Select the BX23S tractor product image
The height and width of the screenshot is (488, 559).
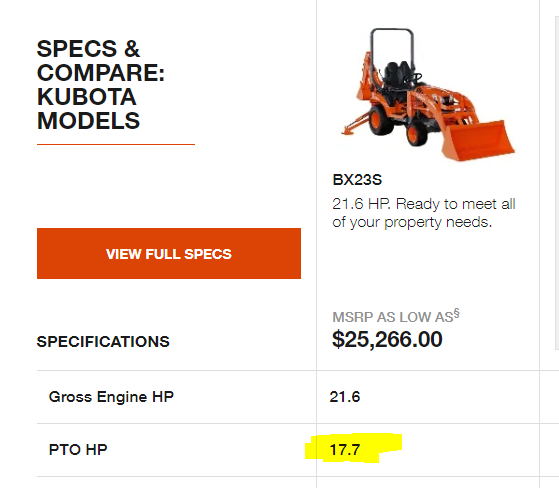(x=427, y=94)
